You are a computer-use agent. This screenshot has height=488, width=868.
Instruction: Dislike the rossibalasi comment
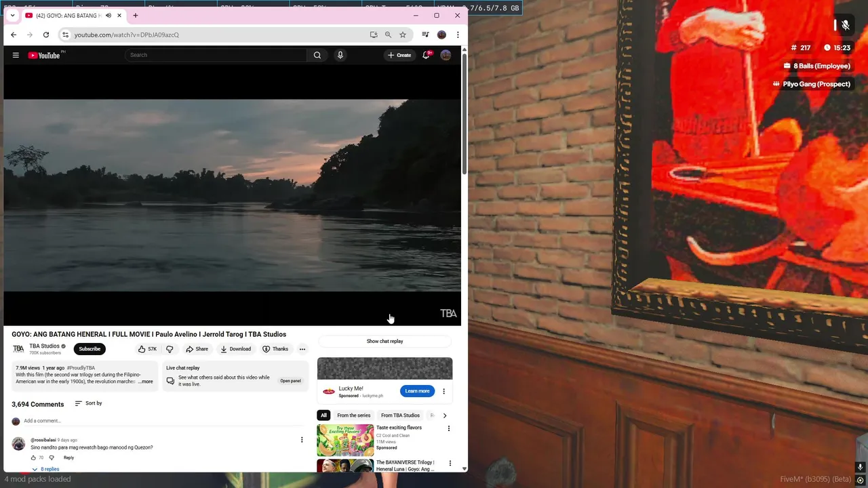(52, 457)
